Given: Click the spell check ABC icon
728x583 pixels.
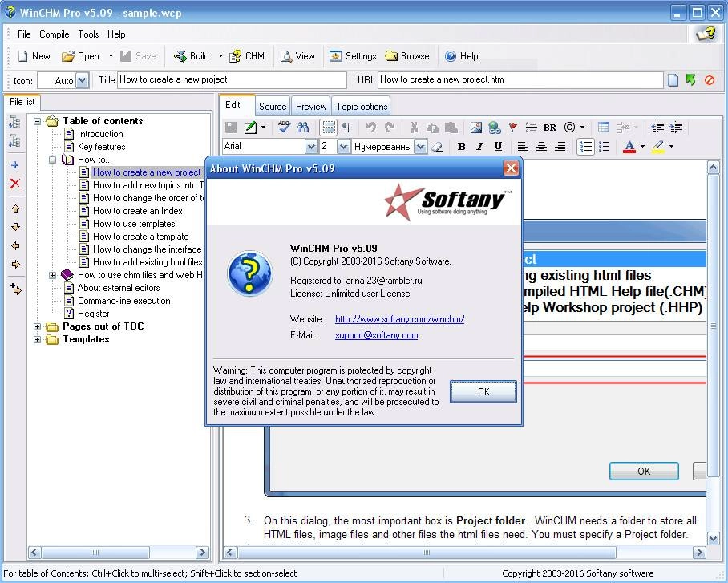Looking at the screenshot, I should click(284, 127).
